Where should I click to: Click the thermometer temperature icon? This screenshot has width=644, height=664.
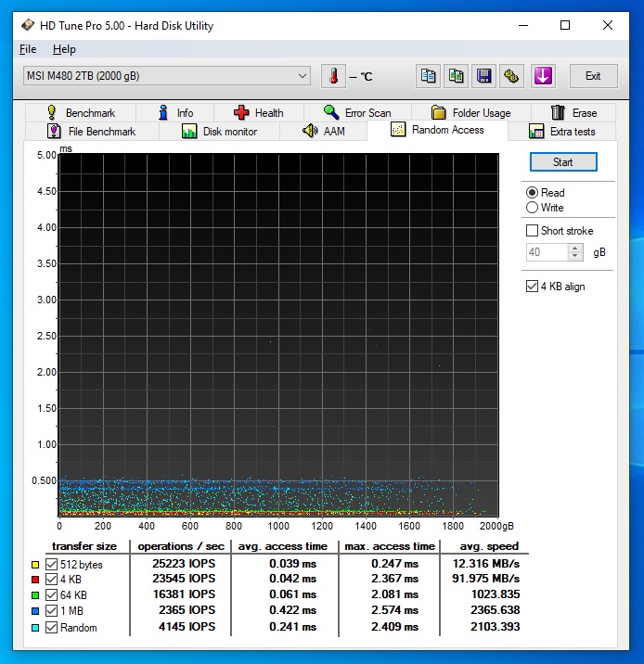coord(332,76)
